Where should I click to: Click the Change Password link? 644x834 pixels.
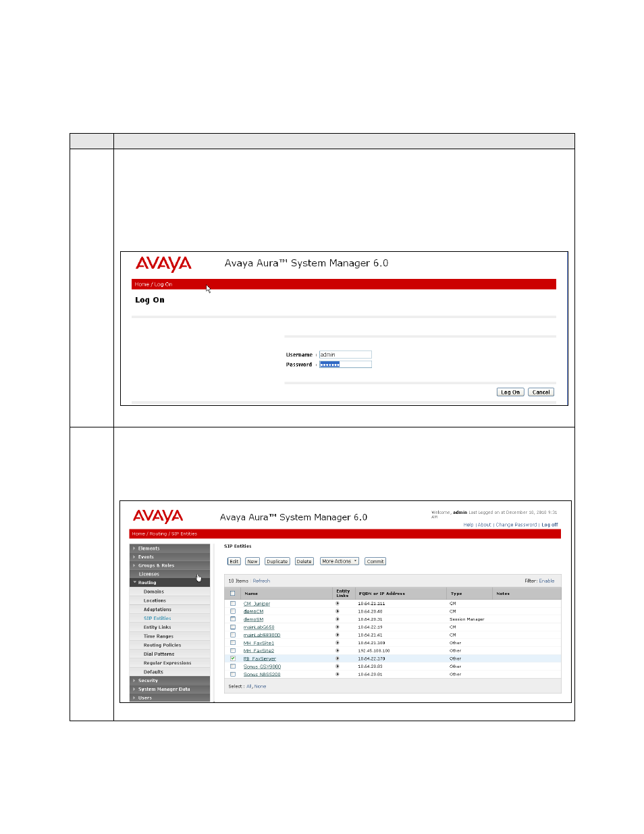(x=516, y=525)
